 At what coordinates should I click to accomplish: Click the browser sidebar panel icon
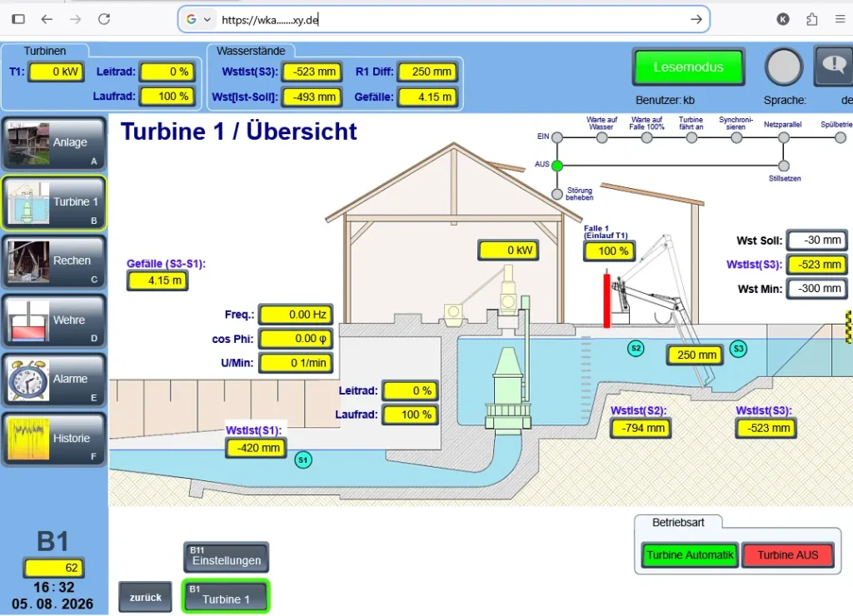(x=18, y=20)
